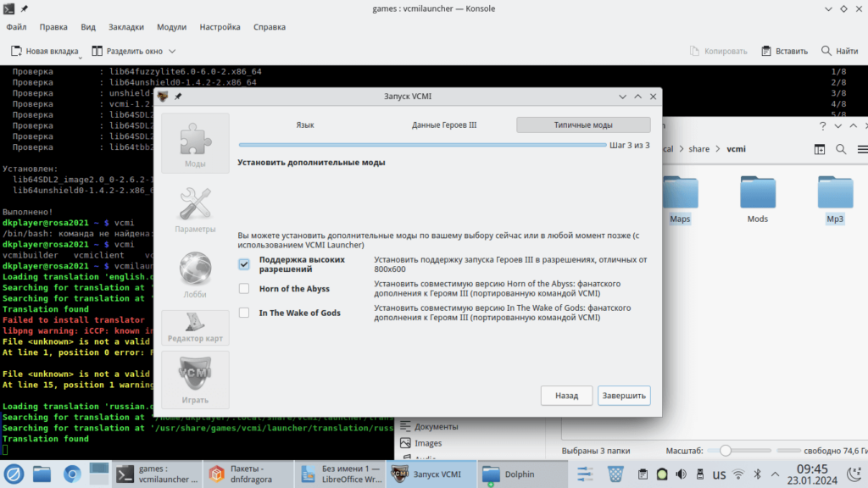Click the pin icon in VCMI title bar
This screenshot has height=488, width=868.
tap(178, 97)
